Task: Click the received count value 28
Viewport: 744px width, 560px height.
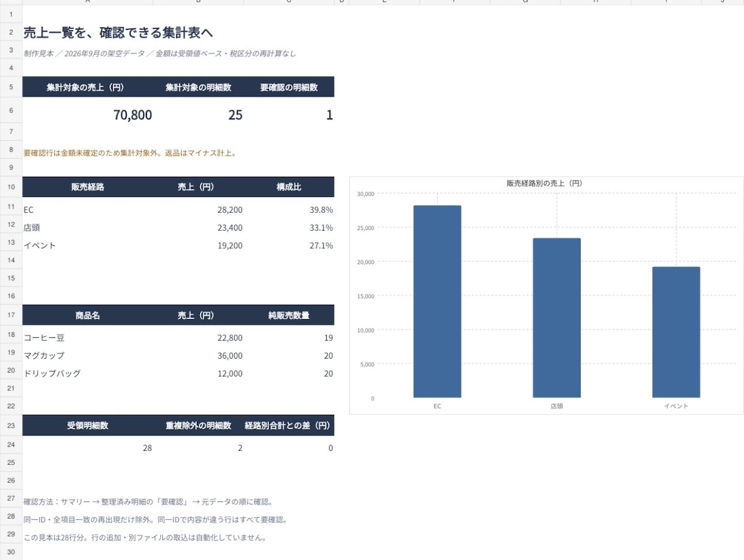Action: 147,448
